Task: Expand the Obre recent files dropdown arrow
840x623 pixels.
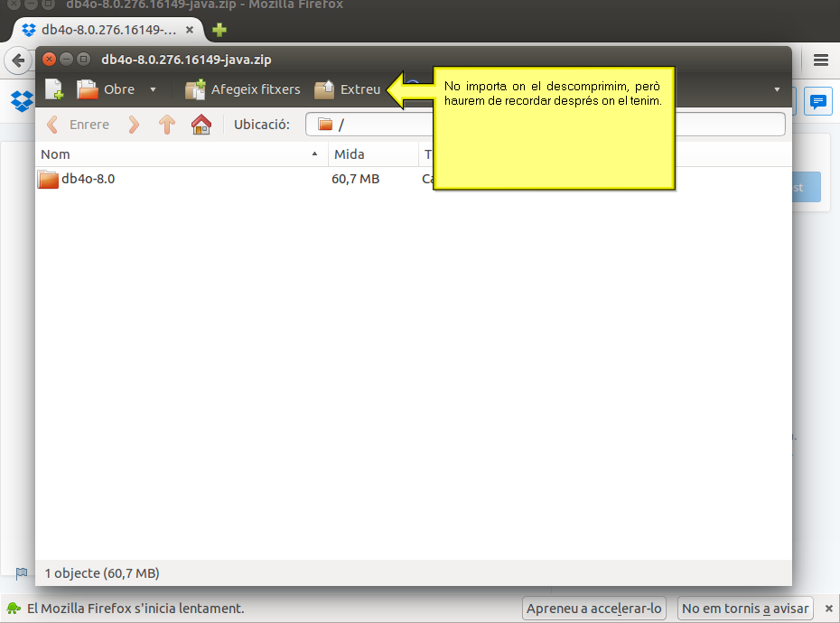Action: (153, 89)
